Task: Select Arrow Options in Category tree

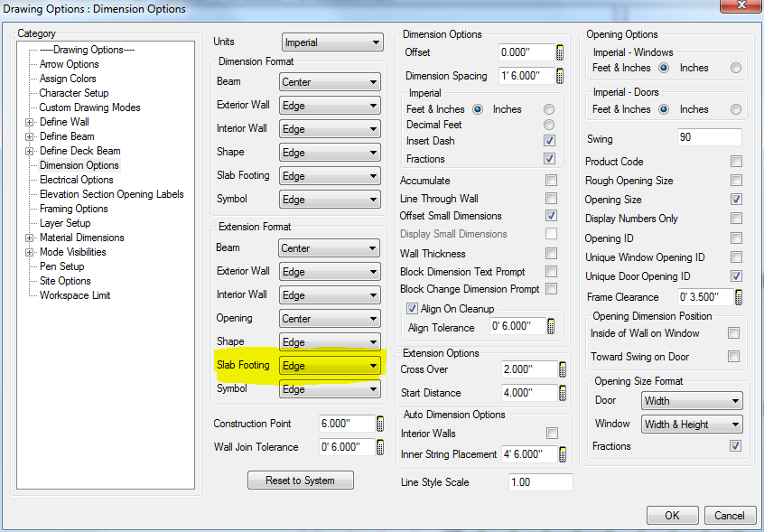Action: (x=70, y=64)
